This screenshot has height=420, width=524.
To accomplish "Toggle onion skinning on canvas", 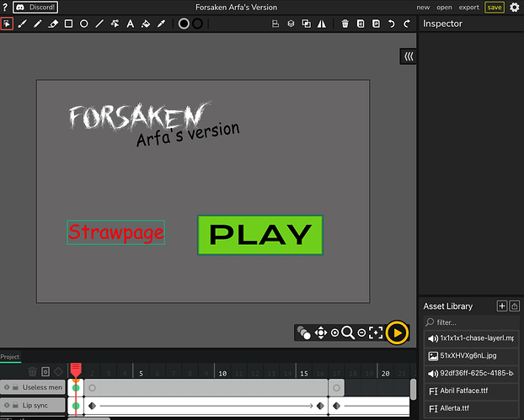I will pyautogui.click(x=304, y=333).
